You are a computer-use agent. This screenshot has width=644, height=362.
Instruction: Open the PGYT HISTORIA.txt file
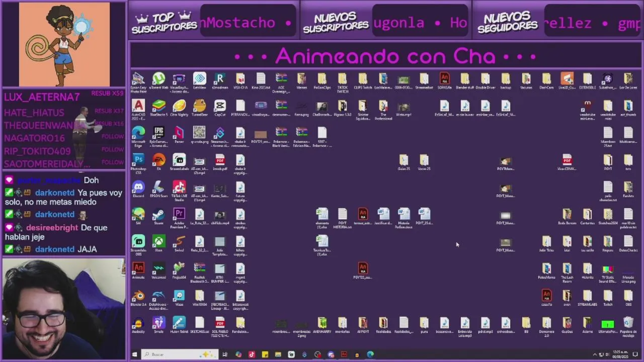tap(342, 219)
